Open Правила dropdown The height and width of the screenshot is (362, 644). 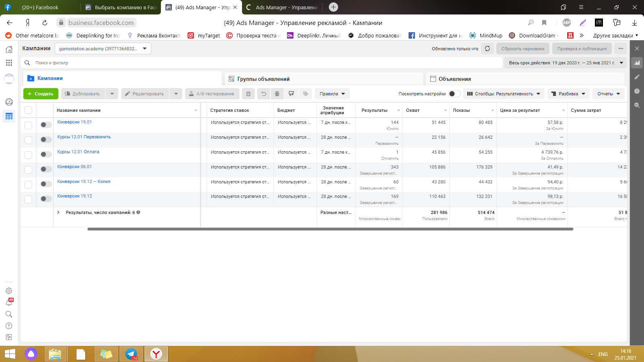332,94
